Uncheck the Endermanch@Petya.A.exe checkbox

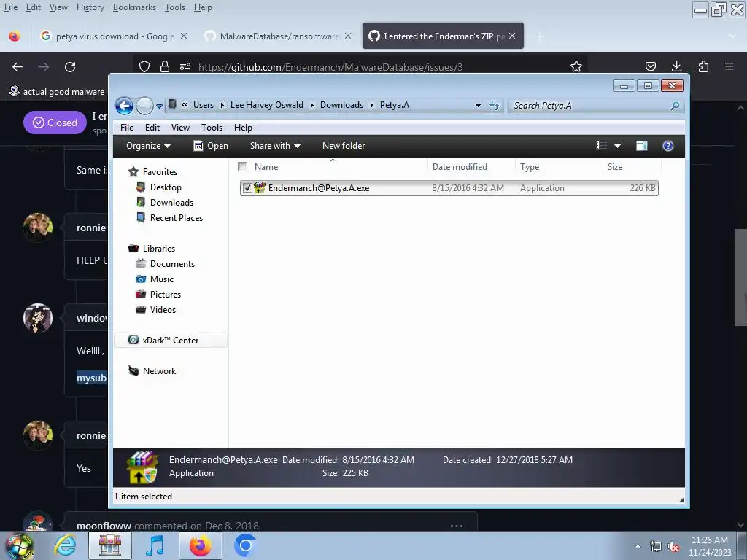point(247,187)
